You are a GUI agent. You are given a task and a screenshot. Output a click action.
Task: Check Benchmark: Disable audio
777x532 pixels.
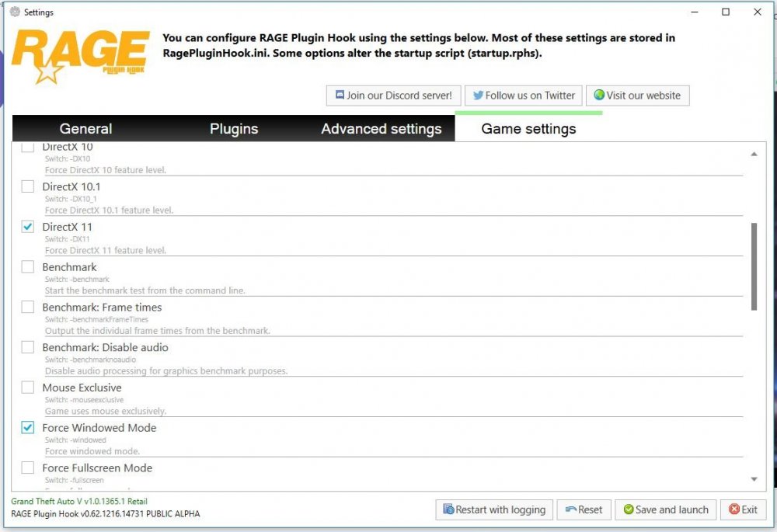point(28,347)
